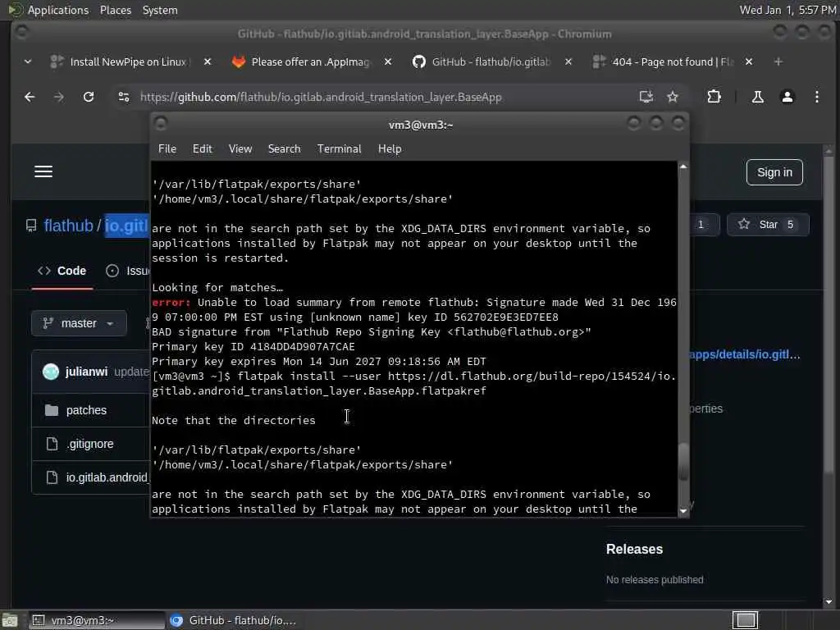Click the workspace switcher in bottom panel
This screenshot has width=840, height=630.
(745, 620)
